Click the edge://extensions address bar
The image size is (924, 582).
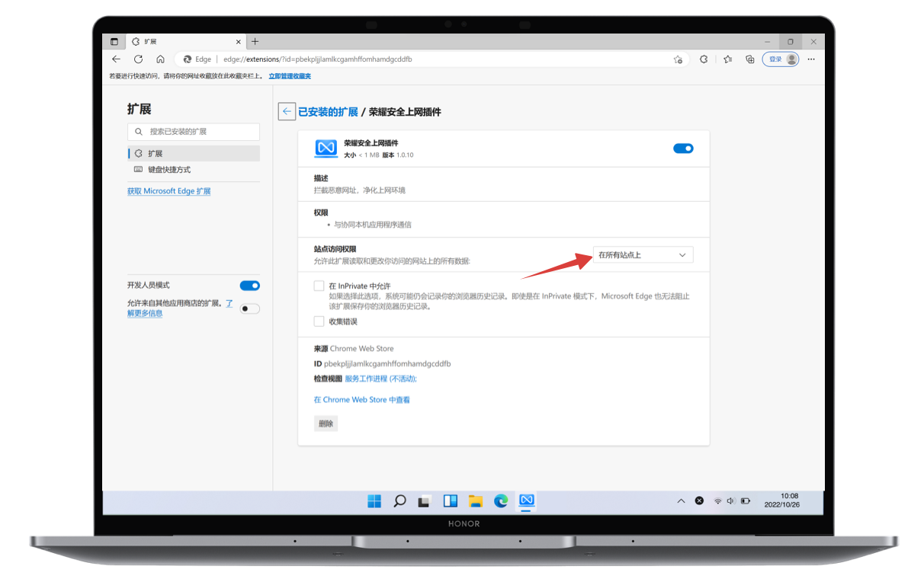431,59
